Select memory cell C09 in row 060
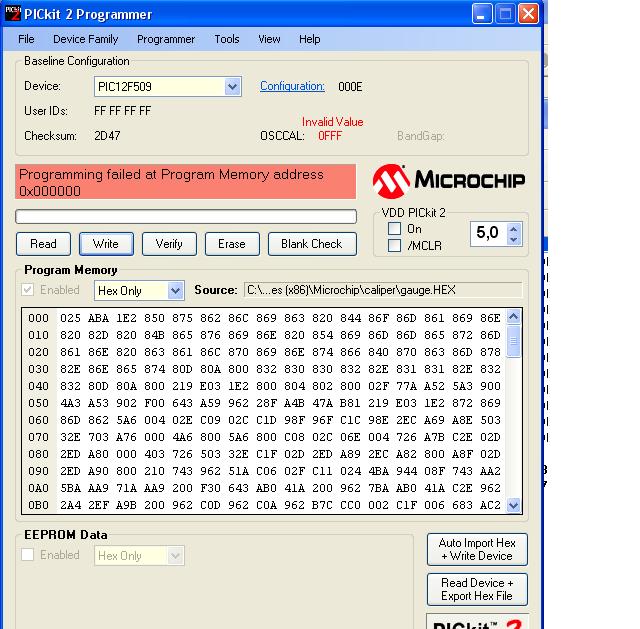 coord(210,420)
